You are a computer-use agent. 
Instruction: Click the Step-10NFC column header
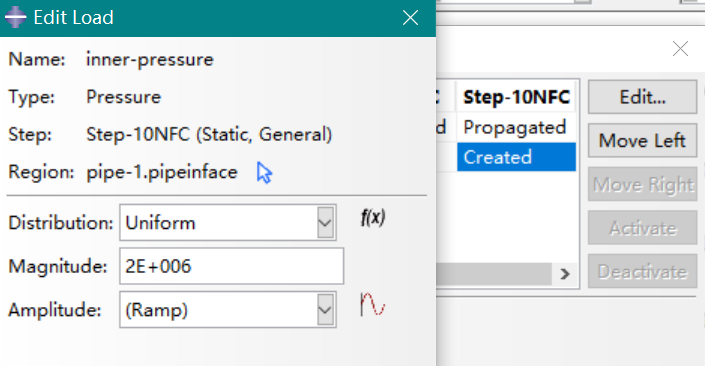516,97
